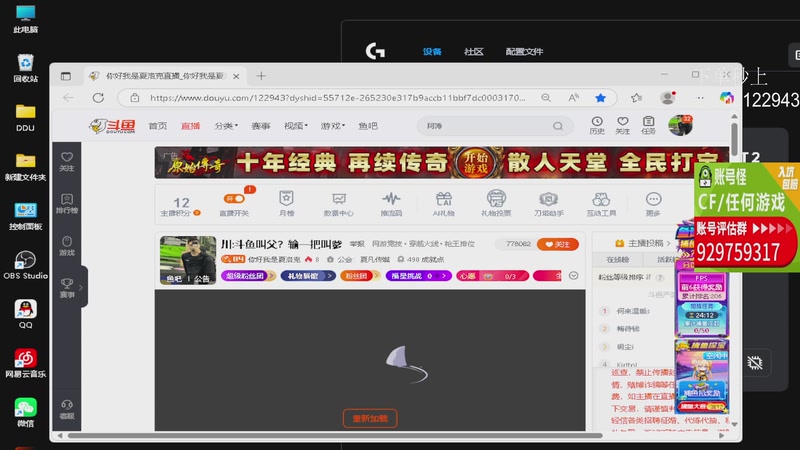Open the browser profile icon
Viewport: 800px width, 450px height.
[x=667, y=97]
